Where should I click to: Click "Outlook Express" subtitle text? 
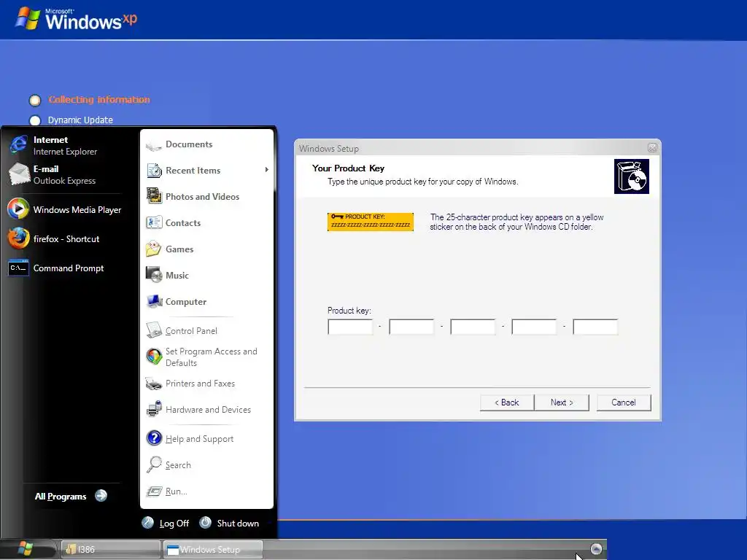pyautogui.click(x=64, y=181)
